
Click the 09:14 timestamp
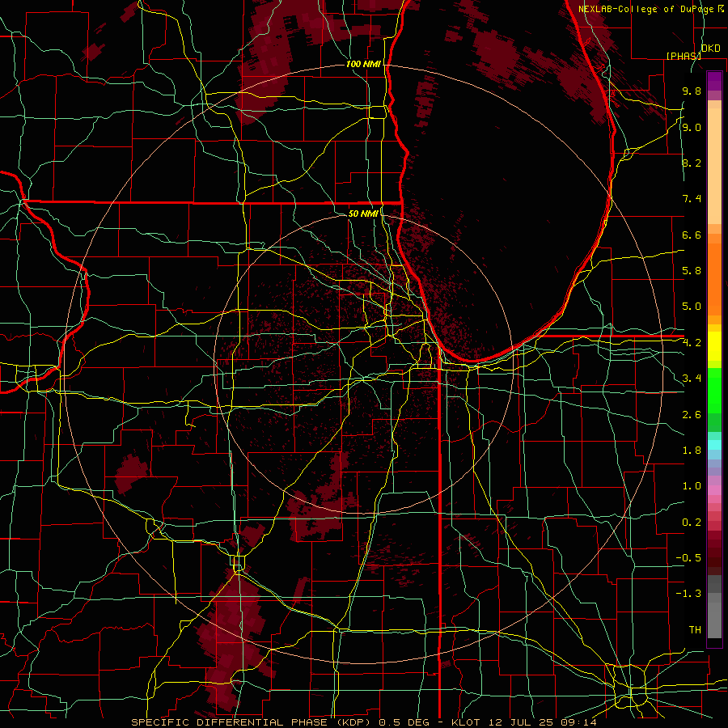578,722
